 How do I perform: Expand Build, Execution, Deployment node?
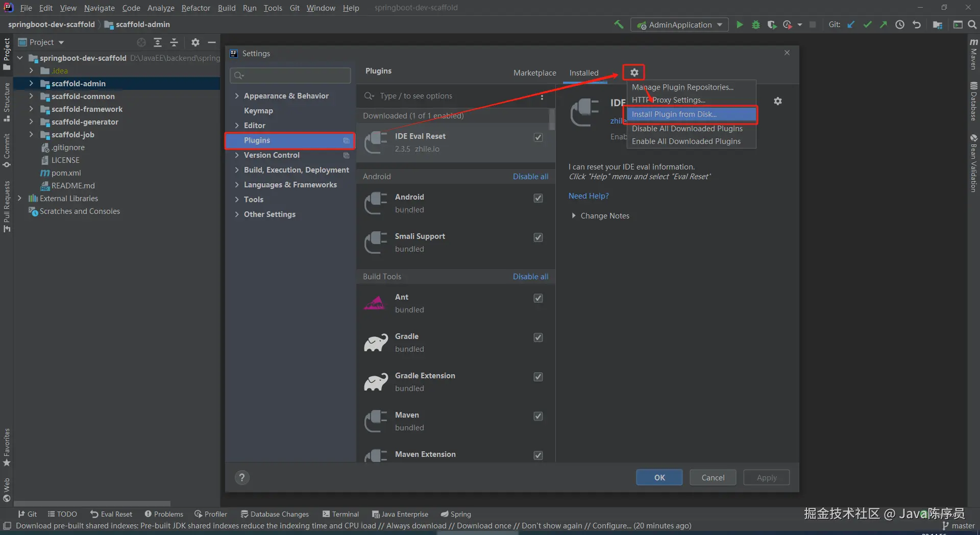click(x=237, y=170)
